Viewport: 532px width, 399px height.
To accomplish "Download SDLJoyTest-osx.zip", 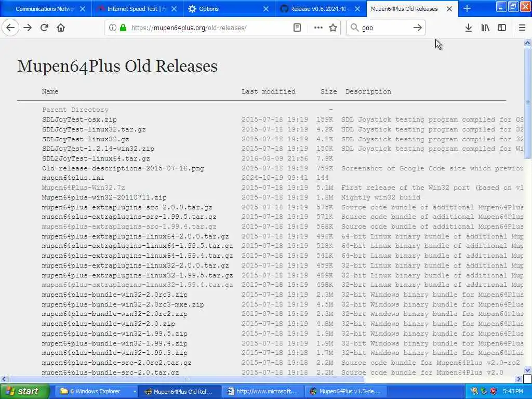I will coord(79,119).
